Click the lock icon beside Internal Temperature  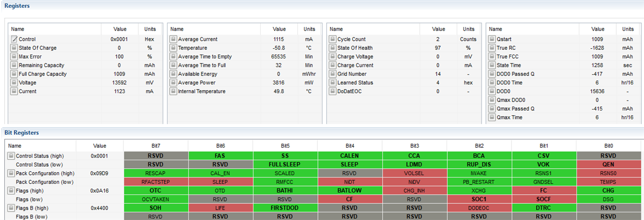[x=173, y=91]
